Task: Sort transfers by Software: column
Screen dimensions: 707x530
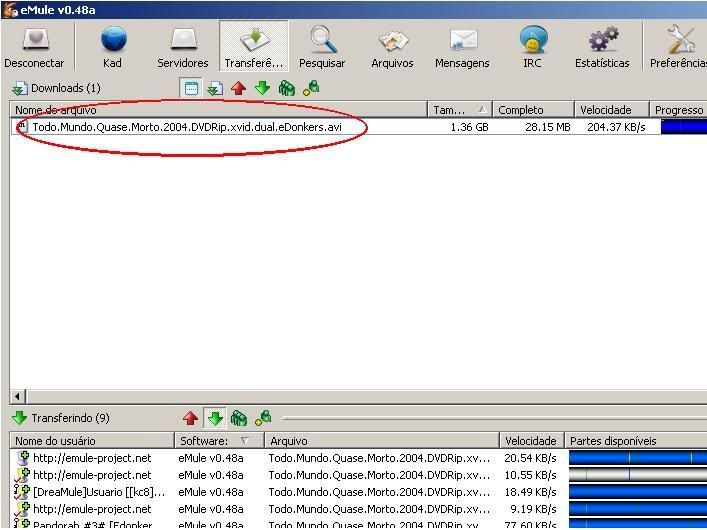Action: pyautogui.click(x=219, y=441)
